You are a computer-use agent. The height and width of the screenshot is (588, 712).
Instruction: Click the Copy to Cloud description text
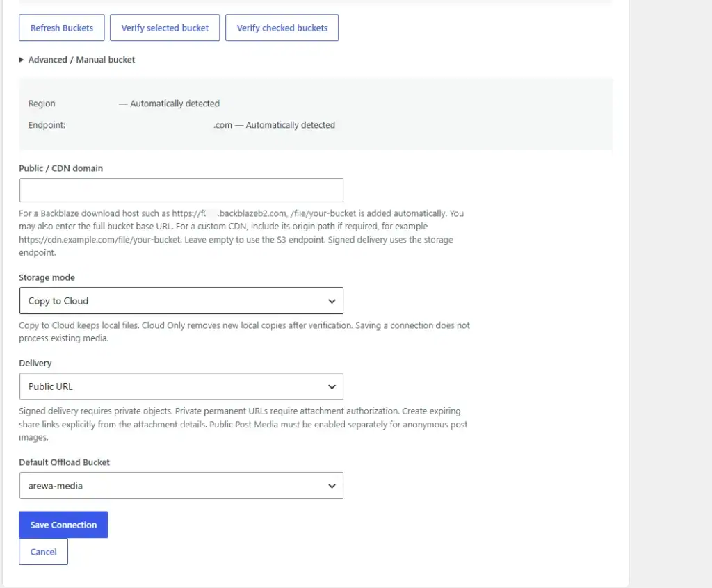[244, 332]
